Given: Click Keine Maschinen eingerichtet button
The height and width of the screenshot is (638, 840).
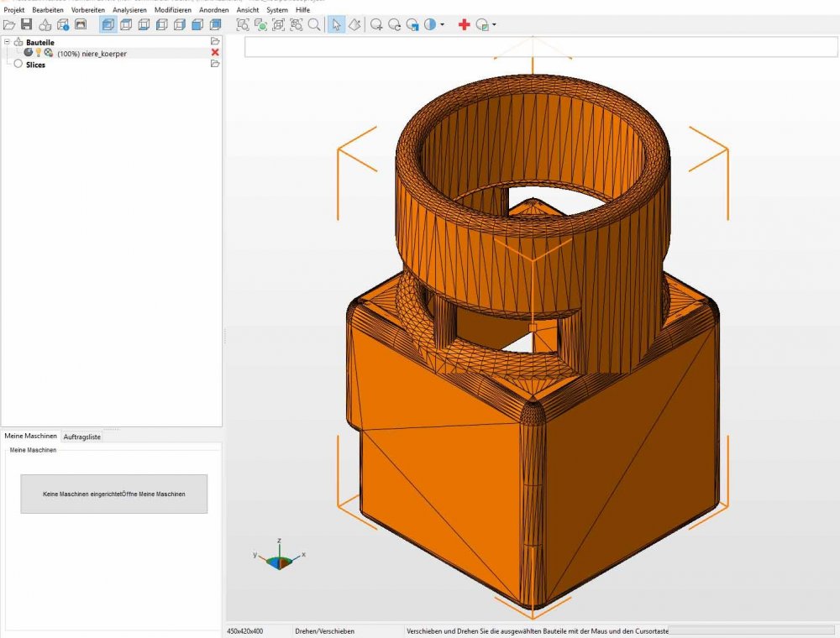Looking at the screenshot, I should click(x=113, y=494).
